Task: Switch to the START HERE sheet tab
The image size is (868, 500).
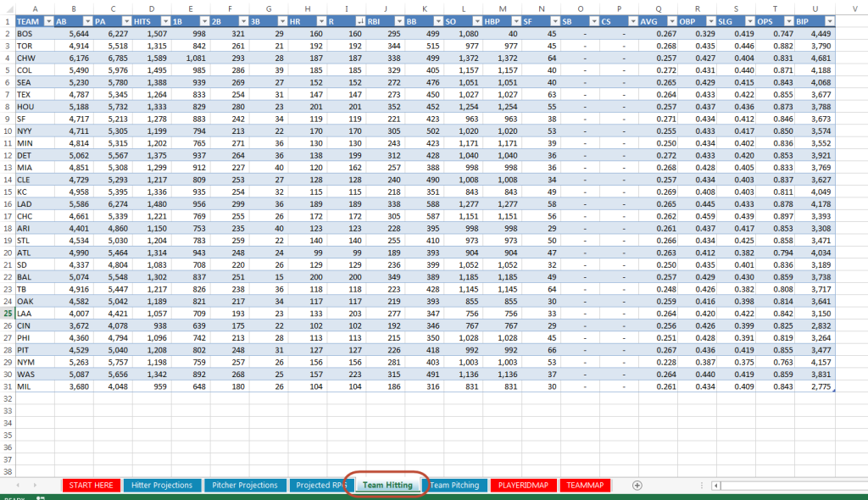Action: (90, 486)
